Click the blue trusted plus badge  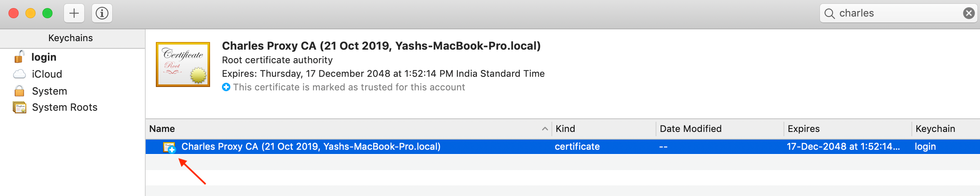click(x=226, y=87)
